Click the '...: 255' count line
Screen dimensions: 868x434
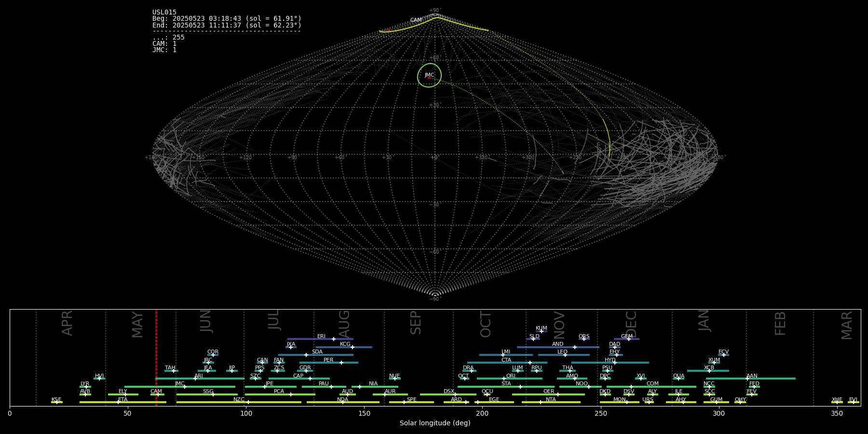point(168,37)
